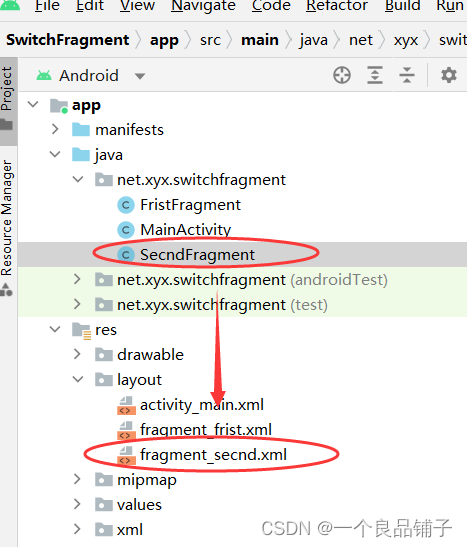Click the src breadcrumb segment

(x=210, y=40)
